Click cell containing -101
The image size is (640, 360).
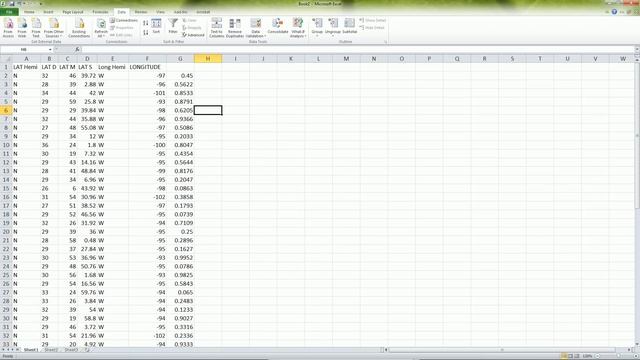(147, 93)
